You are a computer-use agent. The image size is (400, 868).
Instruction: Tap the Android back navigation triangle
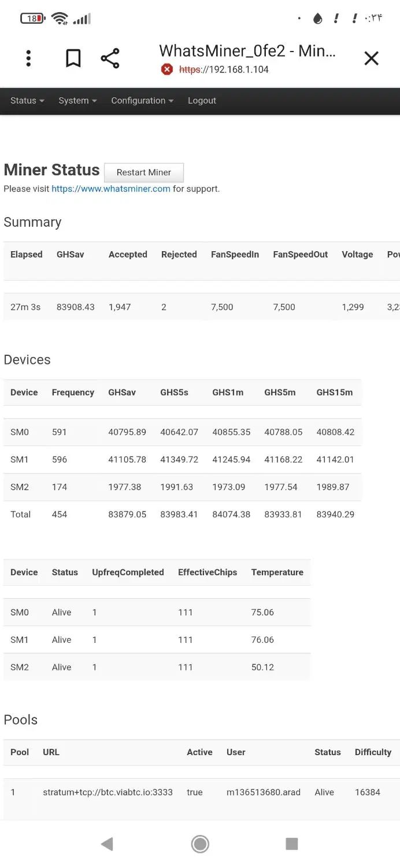(107, 844)
